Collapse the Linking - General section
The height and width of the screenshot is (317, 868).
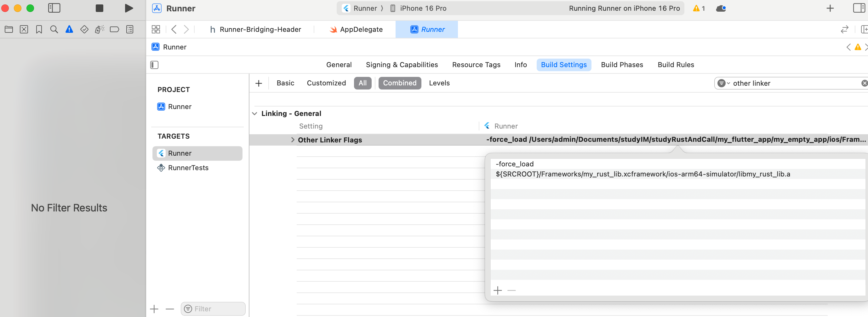pos(254,114)
